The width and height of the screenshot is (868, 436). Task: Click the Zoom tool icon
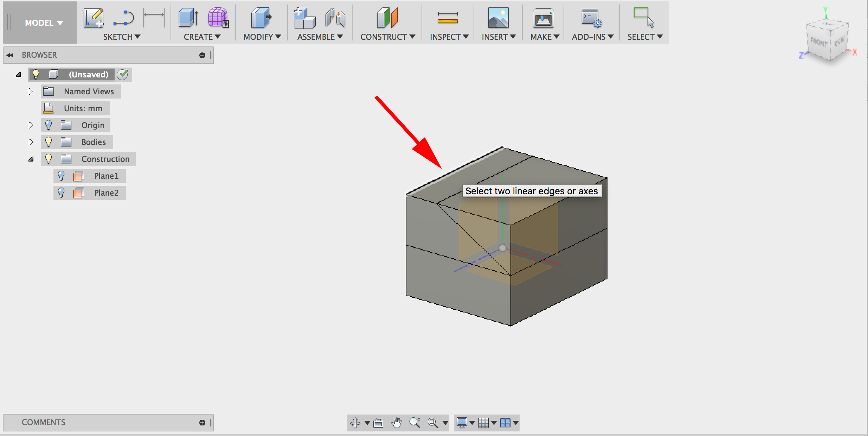pyautogui.click(x=415, y=423)
